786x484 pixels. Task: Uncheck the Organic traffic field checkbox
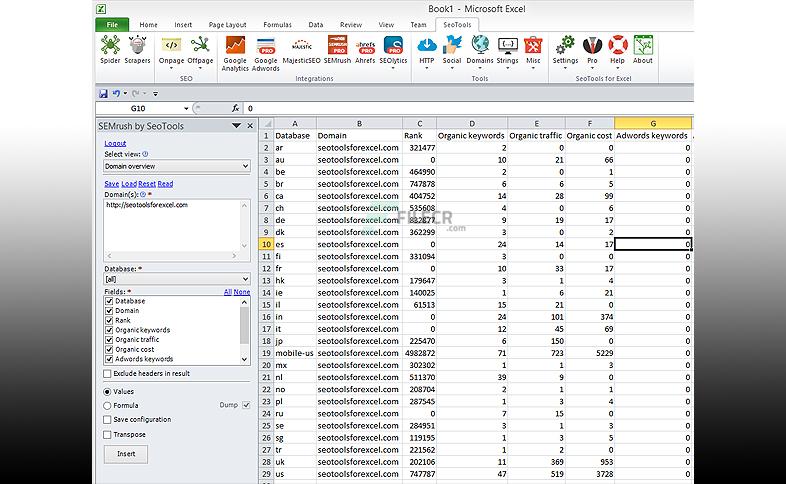109,340
